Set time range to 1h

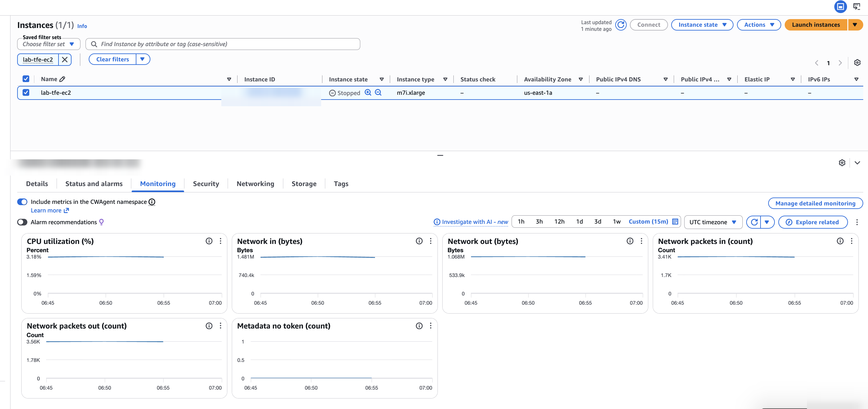521,222
